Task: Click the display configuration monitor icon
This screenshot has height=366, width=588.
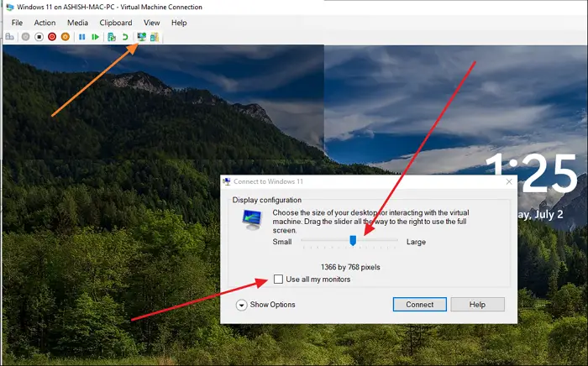Action: [252, 220]
